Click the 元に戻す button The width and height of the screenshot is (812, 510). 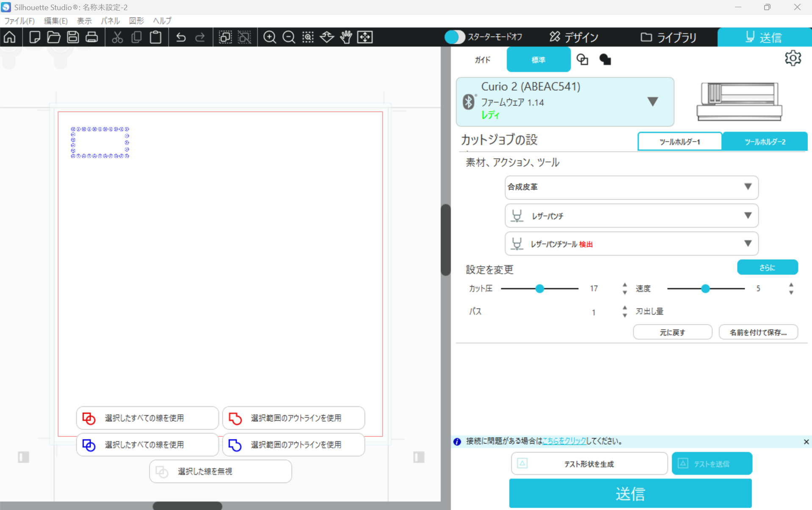point(672,332)
